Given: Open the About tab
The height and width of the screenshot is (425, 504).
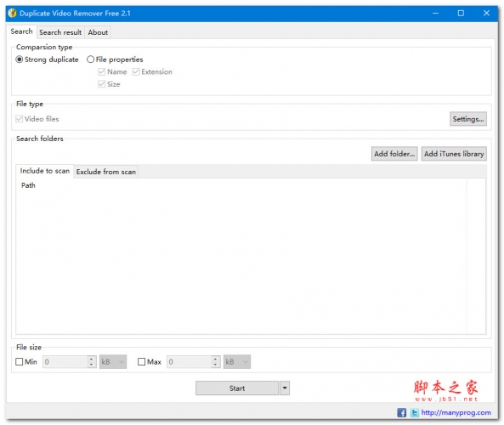Looking at the screenshot, I should (x=98, y=32).
